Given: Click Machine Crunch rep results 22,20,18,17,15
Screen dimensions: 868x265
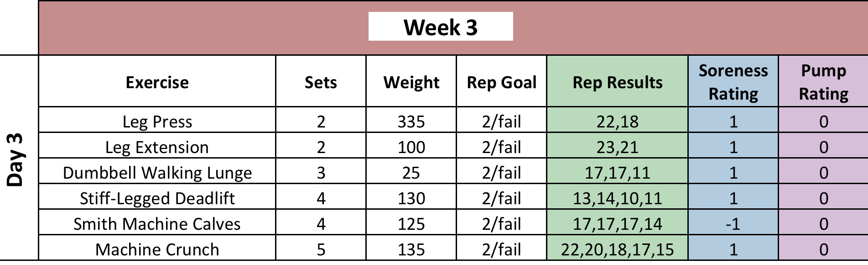Looking at the screenshot, I should tap(617, 249).
